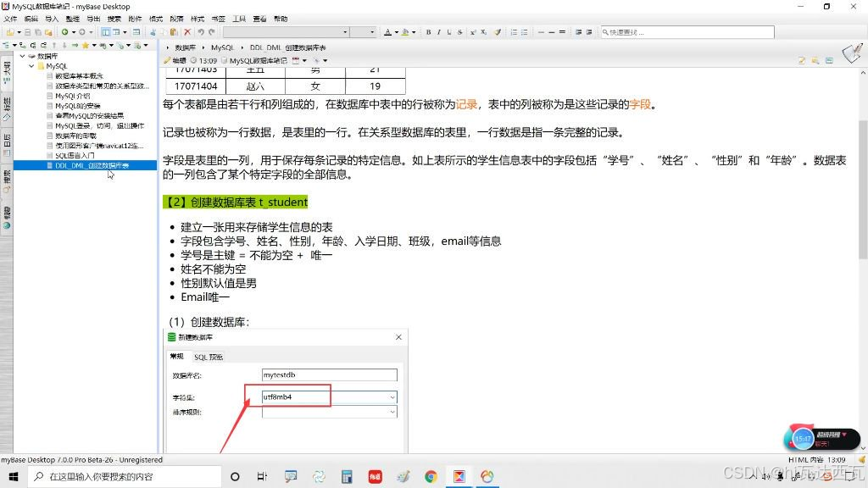This screenshot has width=868, height=488.
Task: Click the edit pencil icon by 编辑
Action: tap(167, 60)
